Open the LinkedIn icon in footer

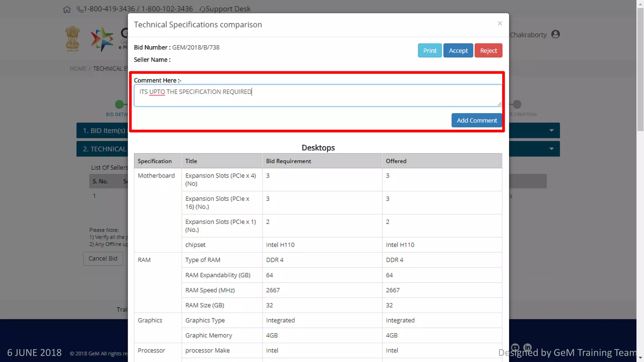click(x=527, y=347)
